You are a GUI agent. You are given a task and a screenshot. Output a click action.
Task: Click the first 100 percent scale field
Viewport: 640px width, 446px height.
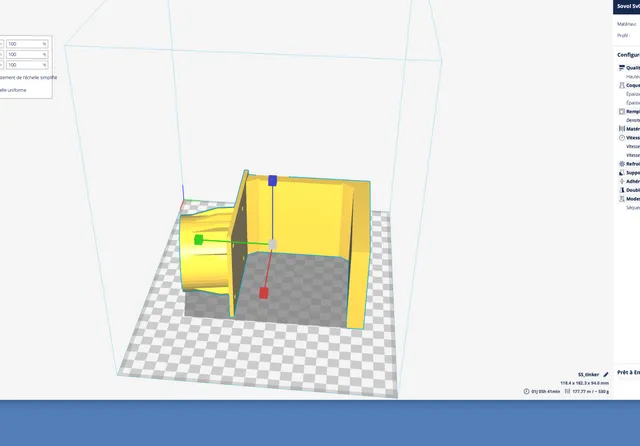[27, 44]
